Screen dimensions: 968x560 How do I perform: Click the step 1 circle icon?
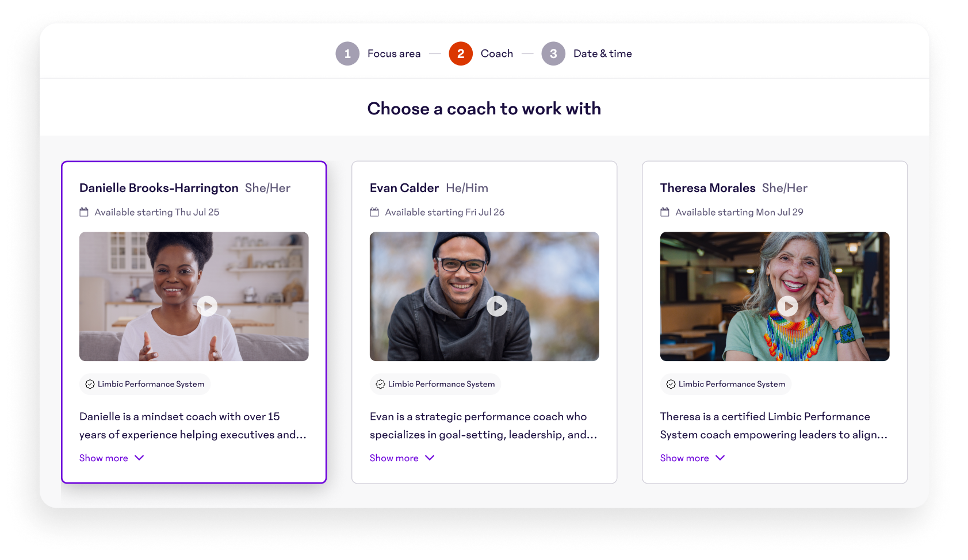click(347, 53)
